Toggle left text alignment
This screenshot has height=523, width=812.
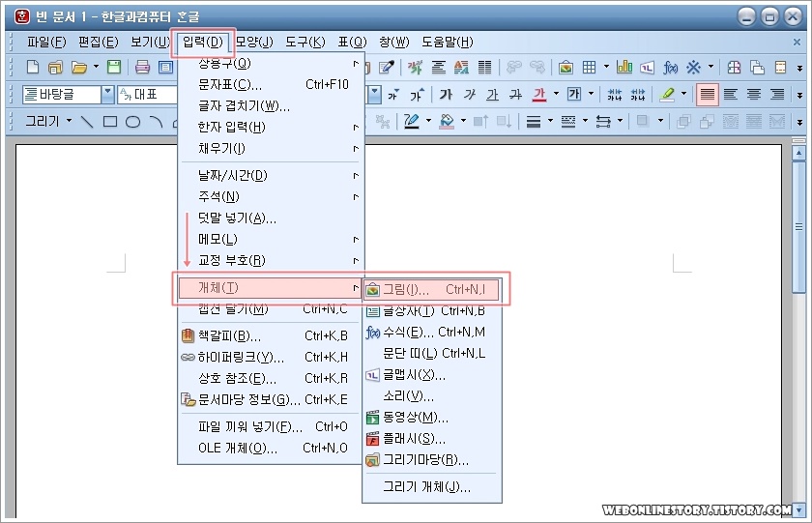730,94
